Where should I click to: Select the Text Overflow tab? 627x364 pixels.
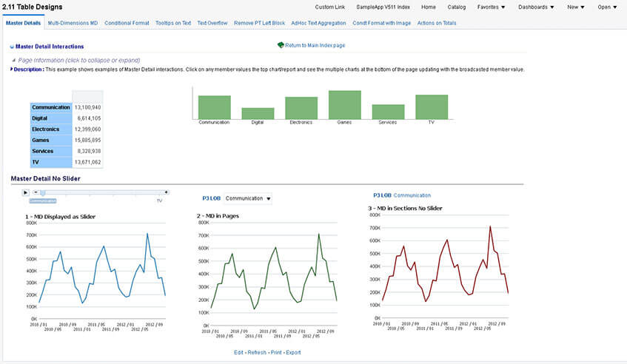pyautogui.click(x=212, y=23)
